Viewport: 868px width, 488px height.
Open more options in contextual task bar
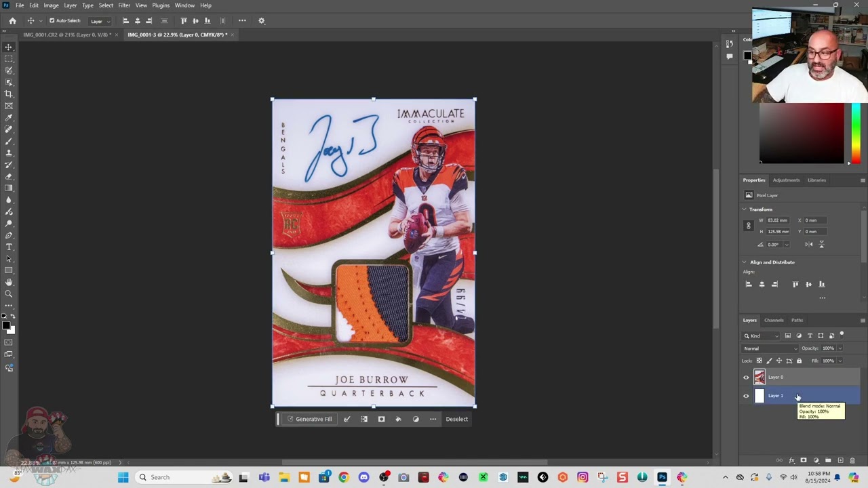pos(433,419)
